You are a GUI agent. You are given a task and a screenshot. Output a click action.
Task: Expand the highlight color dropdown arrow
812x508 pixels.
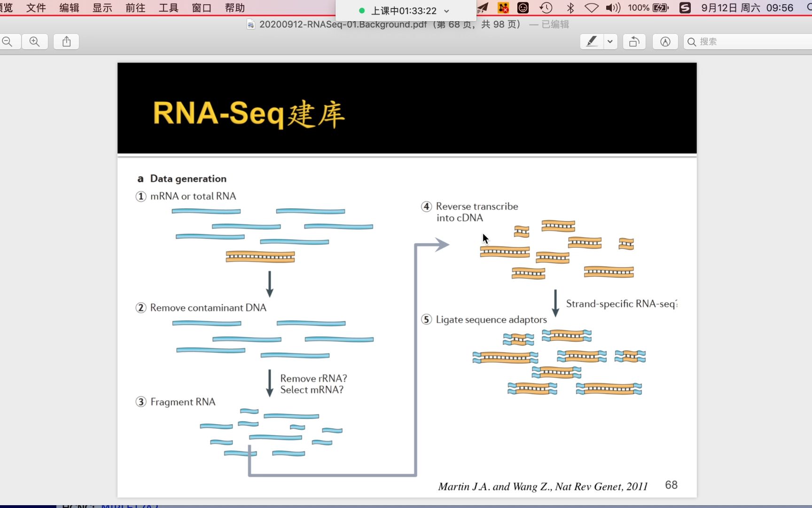pos(609,41)
